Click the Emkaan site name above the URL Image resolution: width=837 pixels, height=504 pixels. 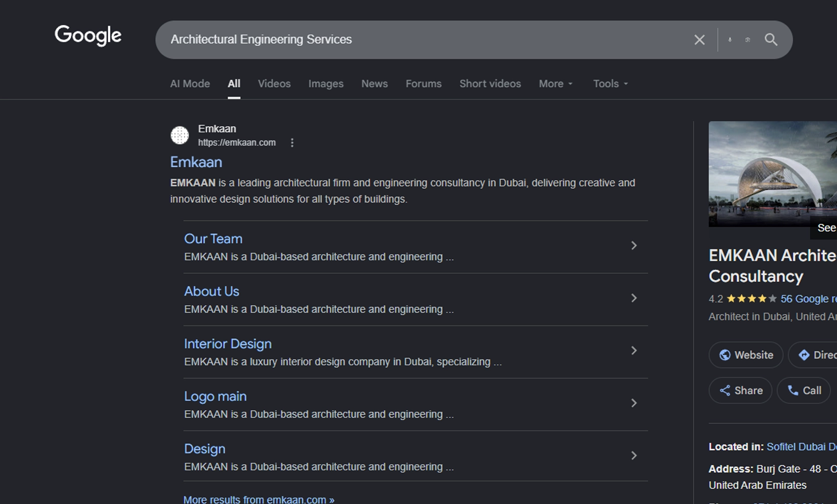(217, 129)
